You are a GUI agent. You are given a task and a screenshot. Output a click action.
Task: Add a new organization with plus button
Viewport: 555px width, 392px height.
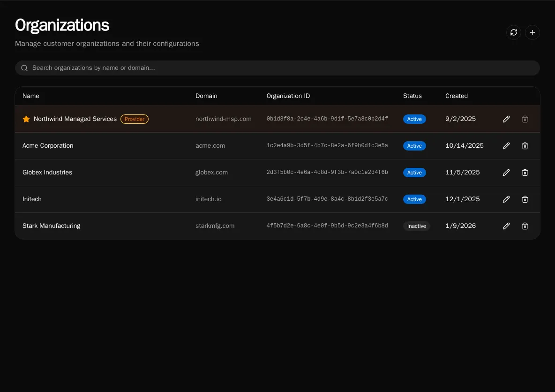(532, 32)
